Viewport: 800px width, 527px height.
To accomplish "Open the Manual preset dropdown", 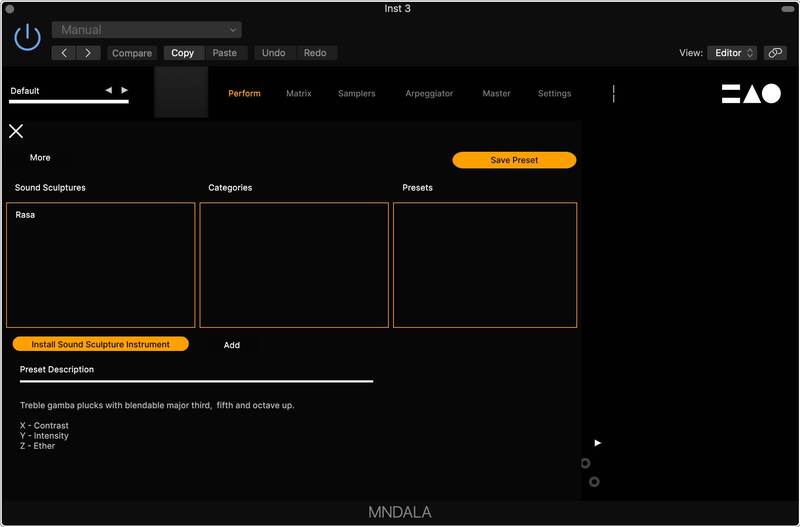I will click(x=146, y=30).
